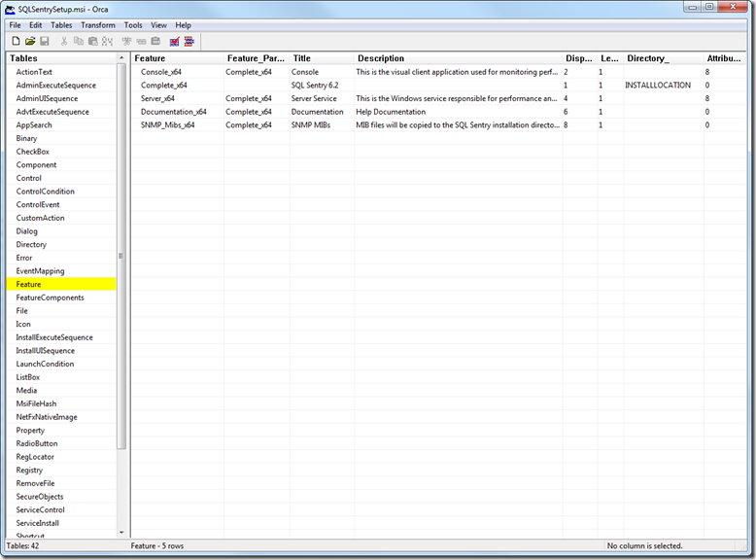Click the Cut scissors icon

click(64, 42)
